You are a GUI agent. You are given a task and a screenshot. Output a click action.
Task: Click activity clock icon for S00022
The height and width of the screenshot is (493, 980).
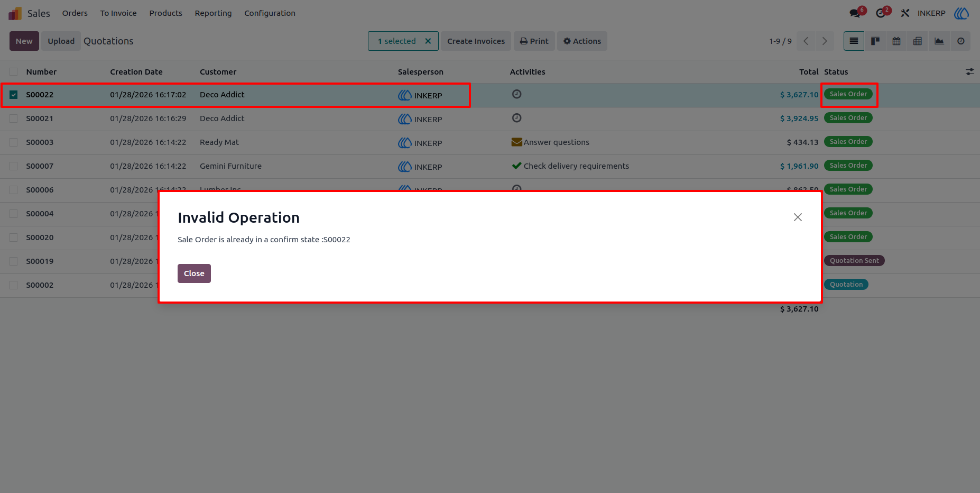click(517, 94)
